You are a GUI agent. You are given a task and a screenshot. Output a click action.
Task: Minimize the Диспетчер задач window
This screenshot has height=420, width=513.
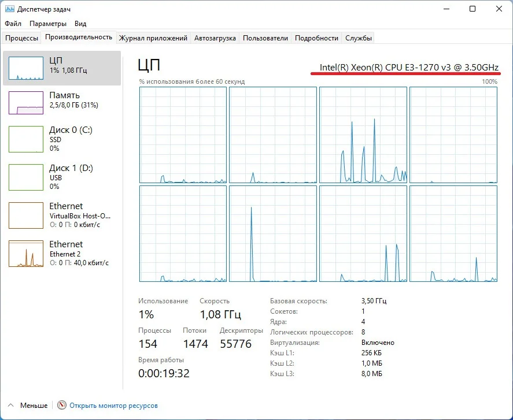click(x=446, y=9)
